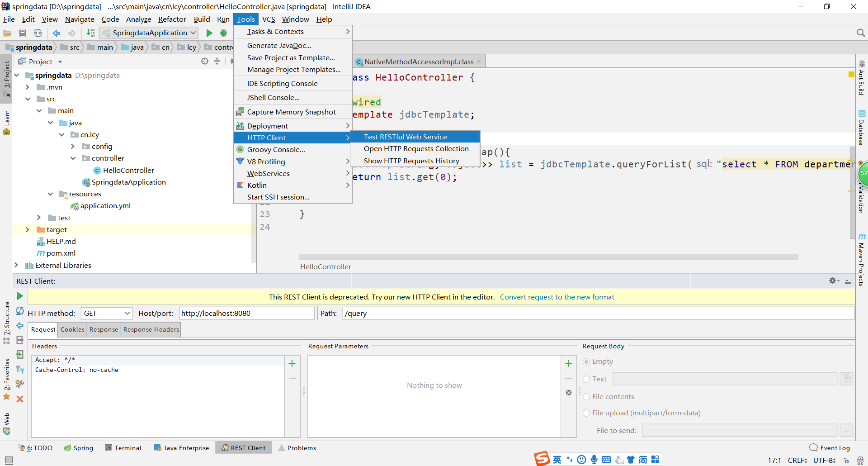Open the Terminal tool window button
This screenshot has width=868, height=466.
(123, 448)
